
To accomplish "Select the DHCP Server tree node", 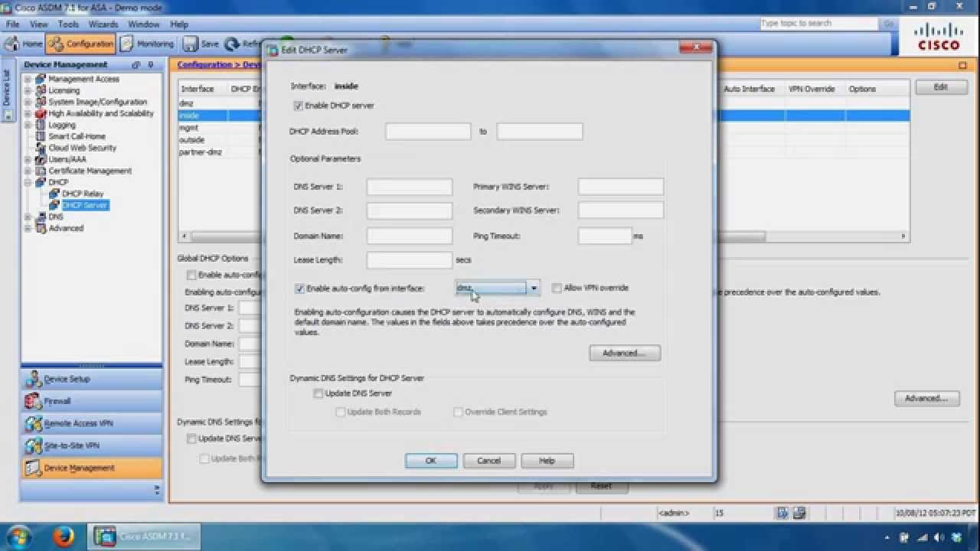I will [x=85, y=205].
